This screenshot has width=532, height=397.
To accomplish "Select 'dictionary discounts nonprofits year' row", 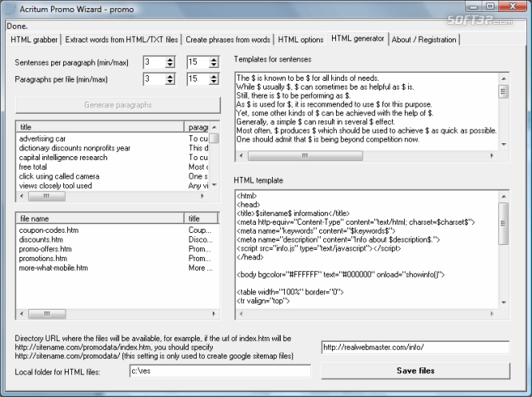I will 112,148.
